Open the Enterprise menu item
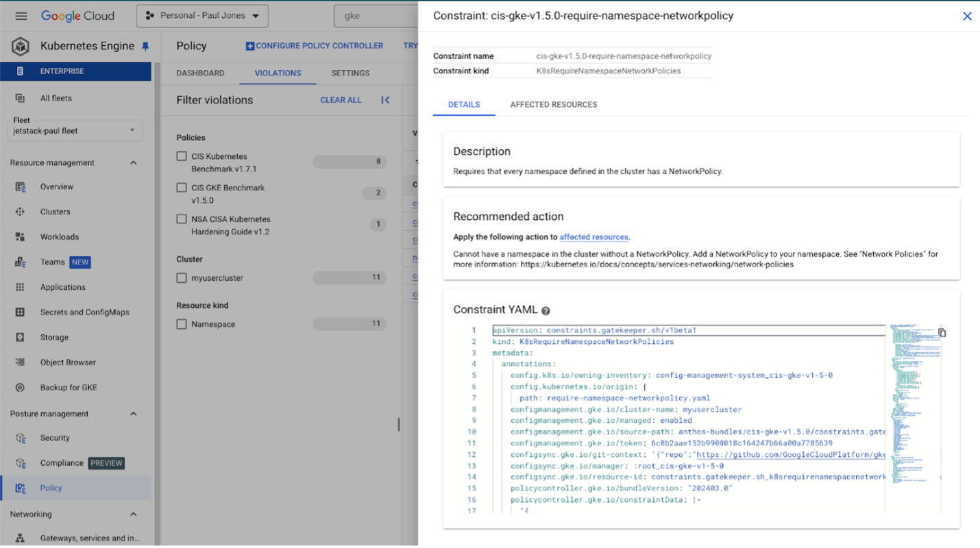The width and height of the screenshot is (980, 548). pyautogui.click(x=75, y=71)
